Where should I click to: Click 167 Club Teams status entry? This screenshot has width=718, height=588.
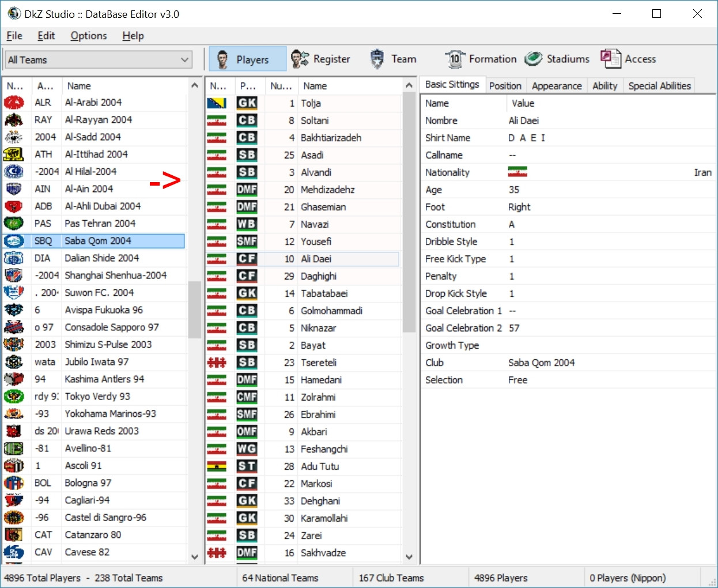click(x=391, y=578)
